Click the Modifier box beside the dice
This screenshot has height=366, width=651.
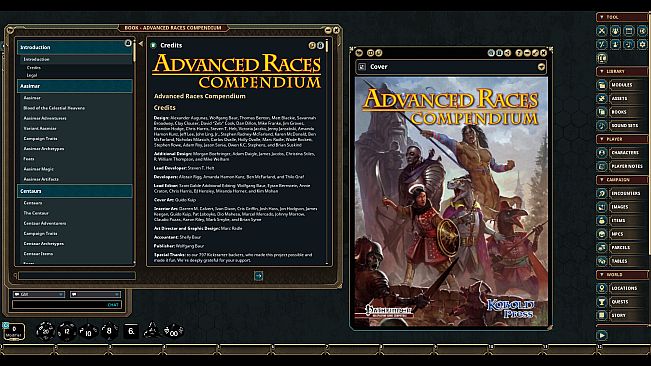[x=14, y=331]
